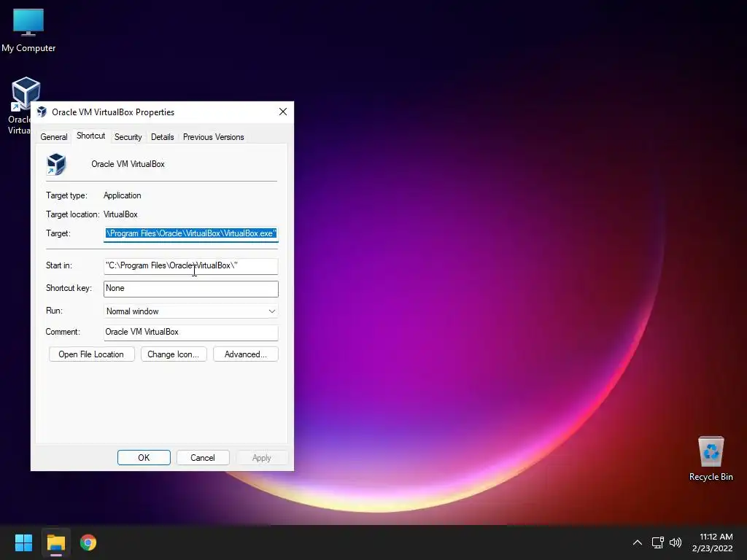The height and width of the screenshot is (560, 747).
Task: Switch to the Security tab
Action: 128,137
